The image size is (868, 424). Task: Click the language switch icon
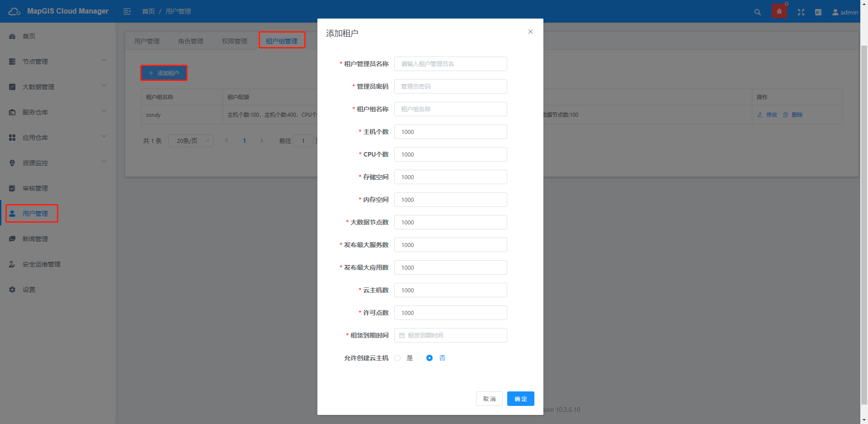point(818,12)
